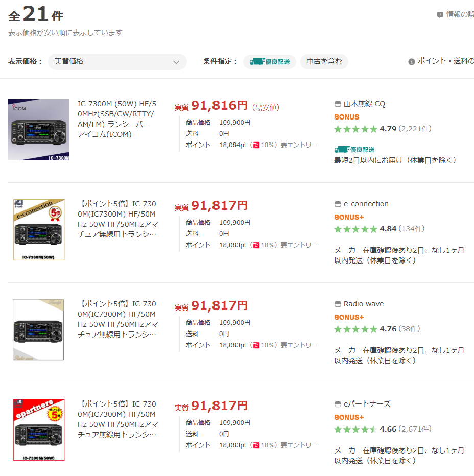Click the P point icon in e-connection row

256,245
